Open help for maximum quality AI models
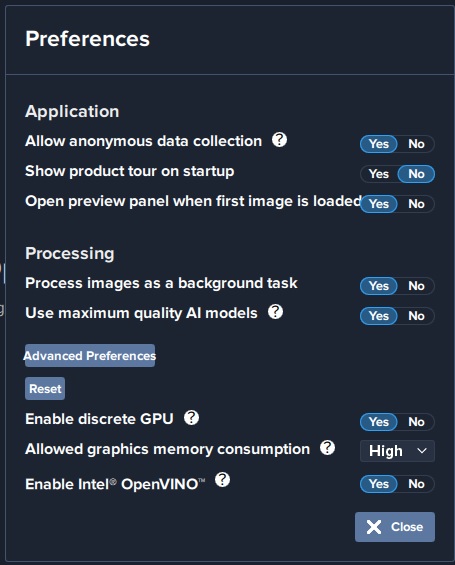This screenshot has width=455, height=565. [275, 312]
